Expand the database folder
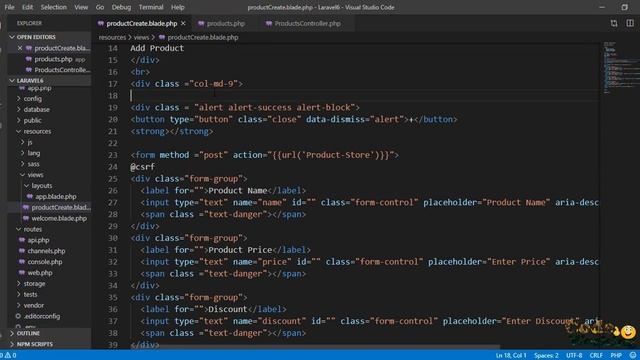 [36, 109]
